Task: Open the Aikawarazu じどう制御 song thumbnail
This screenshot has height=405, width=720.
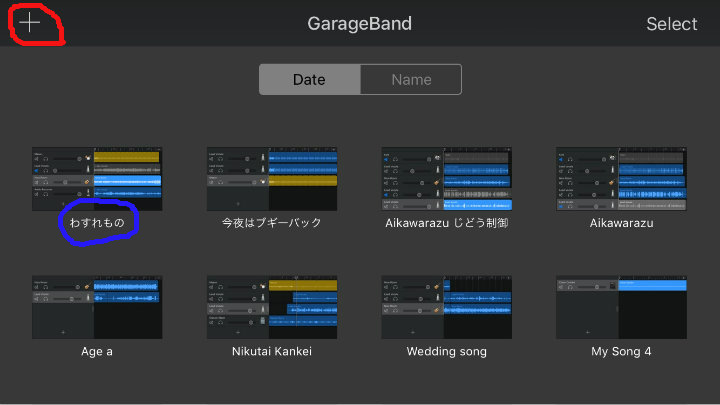Action: click(x=446, y=179)
